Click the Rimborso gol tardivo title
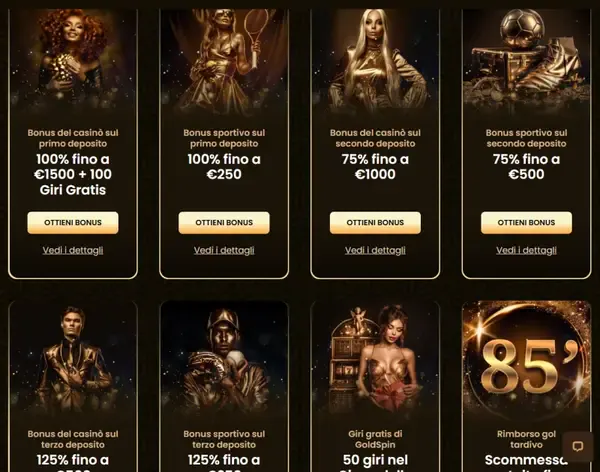Viewport: 600px width, 472px height. click(x=526, y=439)
